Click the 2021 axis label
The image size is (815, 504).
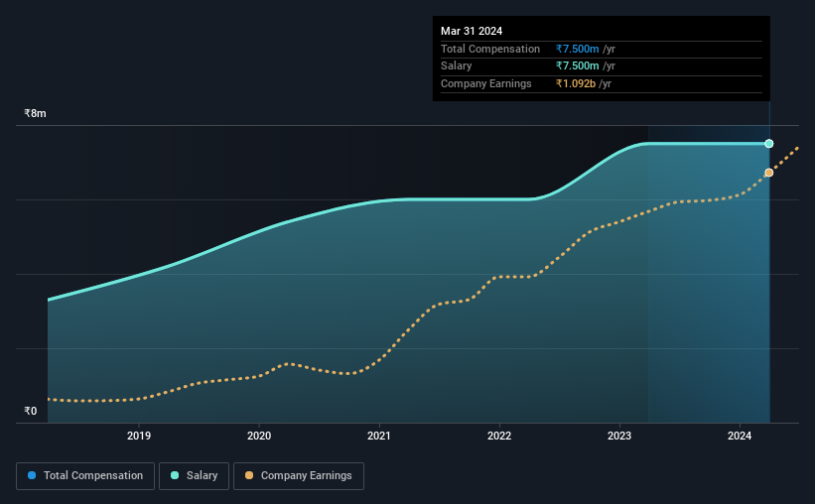coord(379,436)
